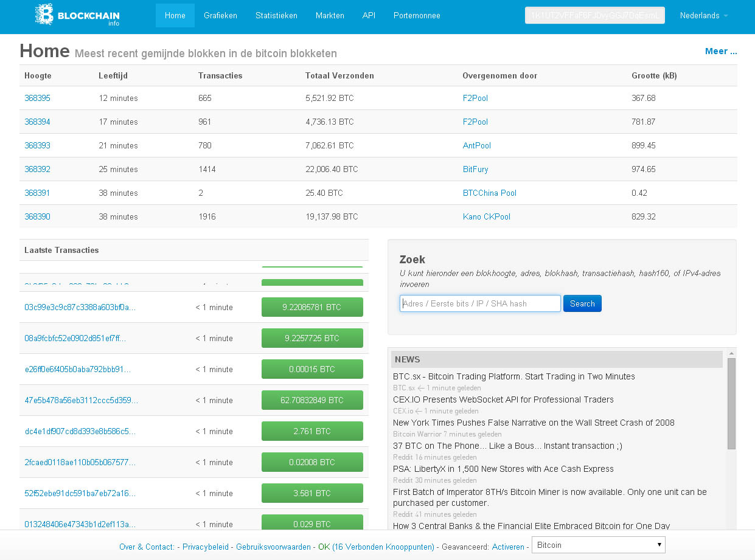Click the Laatste Transacties heading
The image size is (755, 560).
tap(61, 250)
